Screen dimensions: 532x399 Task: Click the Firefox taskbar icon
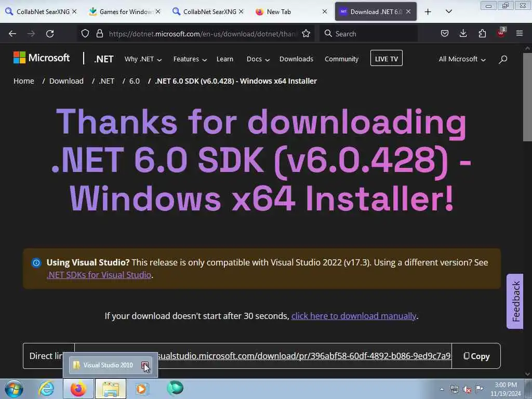[78, 389]
